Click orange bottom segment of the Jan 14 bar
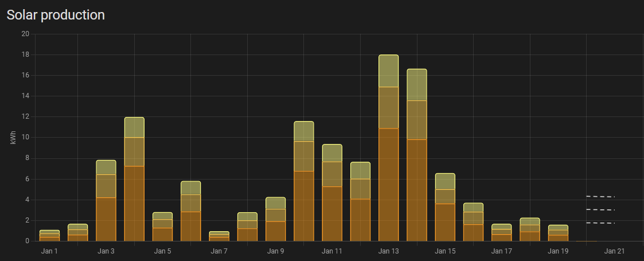Screen dimensions: 644x261 click(417, 190)
